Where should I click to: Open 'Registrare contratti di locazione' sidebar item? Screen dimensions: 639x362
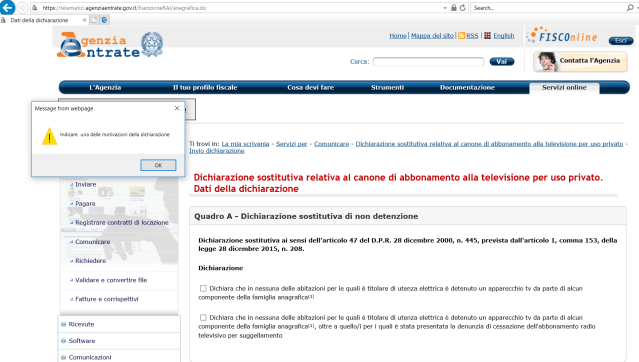121,223
